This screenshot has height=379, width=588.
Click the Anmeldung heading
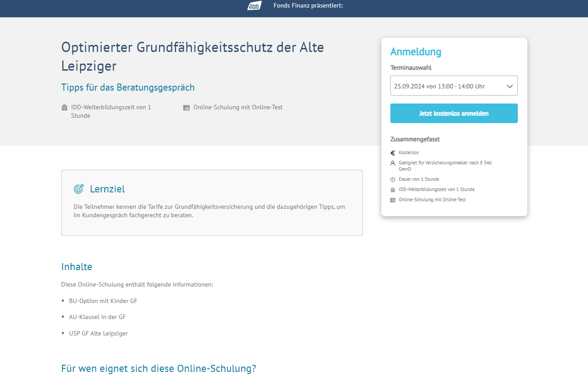tap(416, 52)
